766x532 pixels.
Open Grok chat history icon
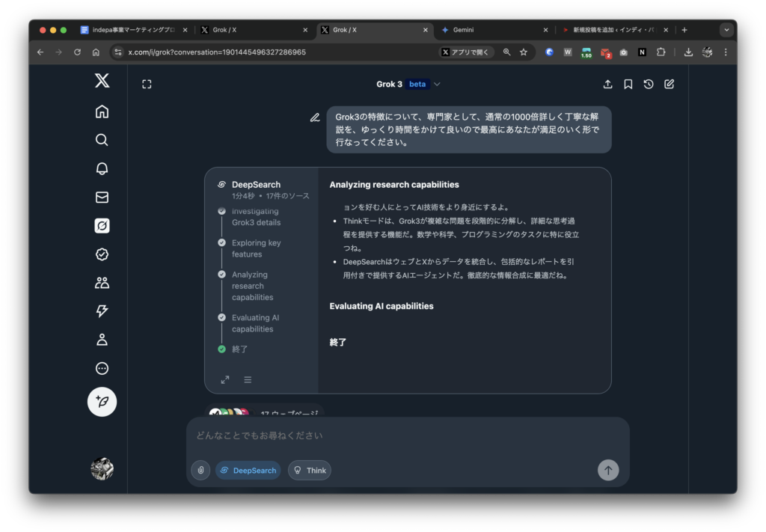point(649,85)
